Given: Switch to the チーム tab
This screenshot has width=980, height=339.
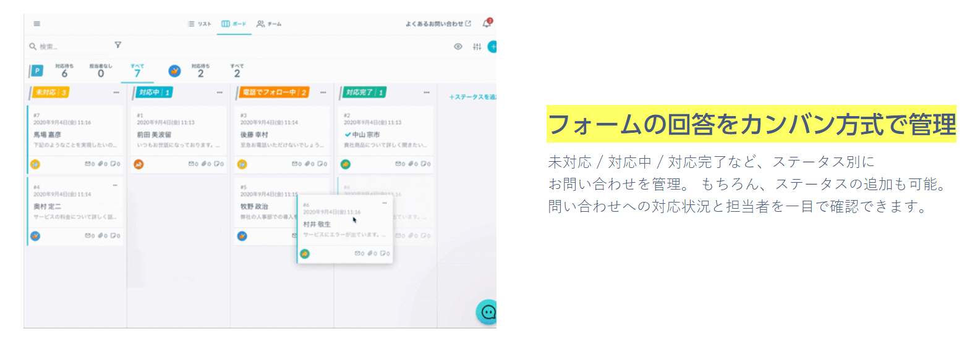Looking at the screenshot, I should coord(269,24).
